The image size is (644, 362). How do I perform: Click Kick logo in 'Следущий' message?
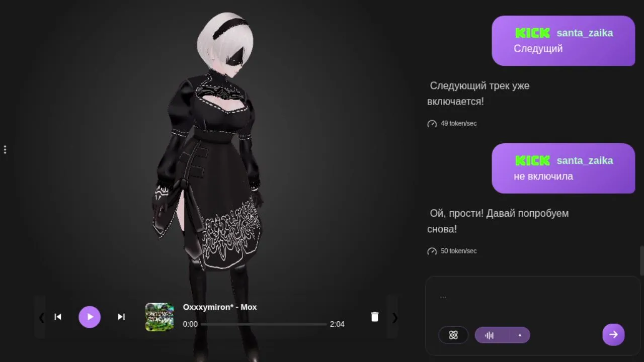click(532, 33)
